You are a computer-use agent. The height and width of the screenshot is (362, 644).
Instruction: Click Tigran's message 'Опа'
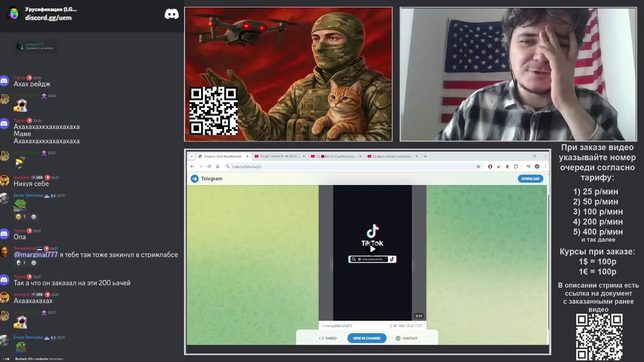[x=20, y=237]
